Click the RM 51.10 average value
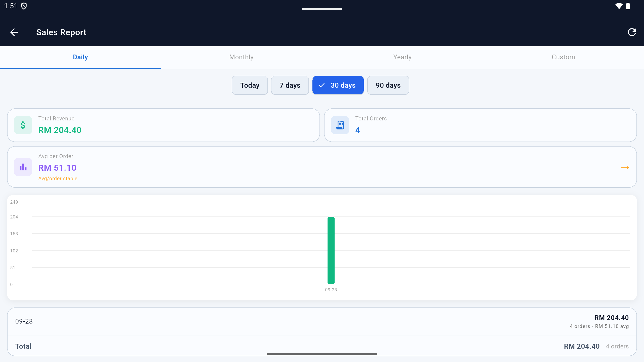Viewport: 644px width, 362px height. (57, 168)
